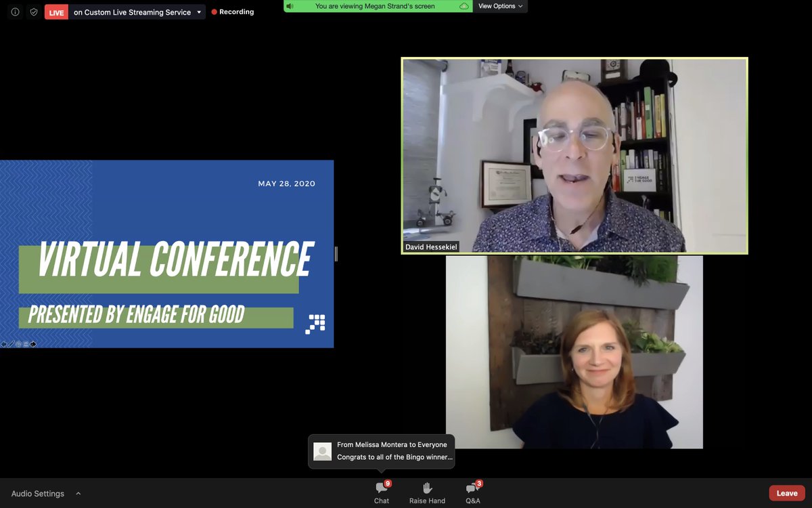Click the meeting info icon

coord(15,12)
